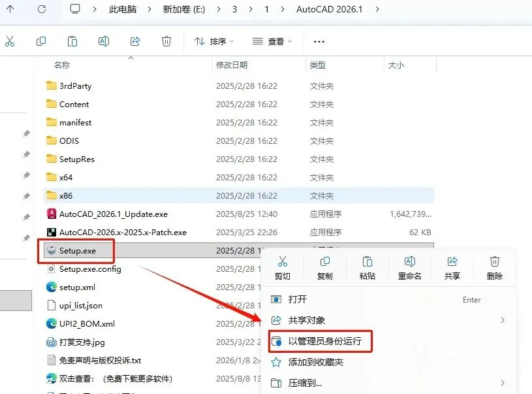Select AutoCAD-2026.x-2025.x-Patch.exe file
Image resolution: width=532 pixels, height=394 pixels.
[x=239, y=233]
